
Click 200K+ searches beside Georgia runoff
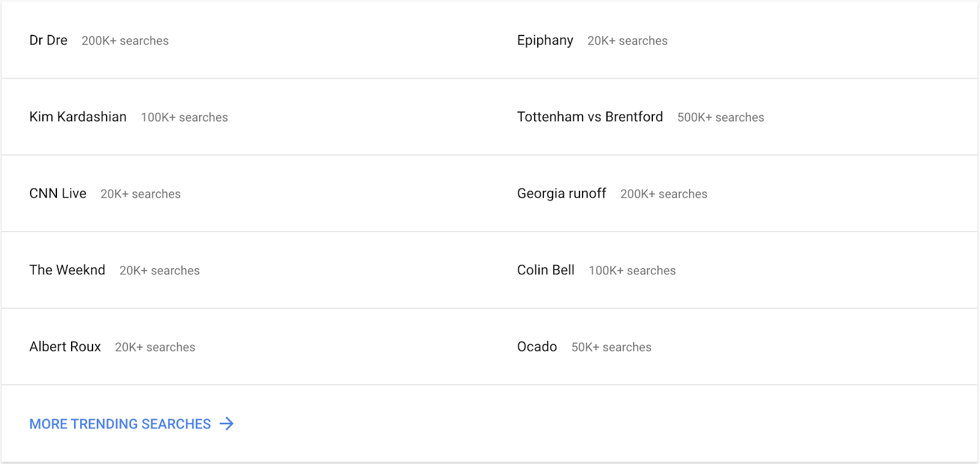coord(664,194)
